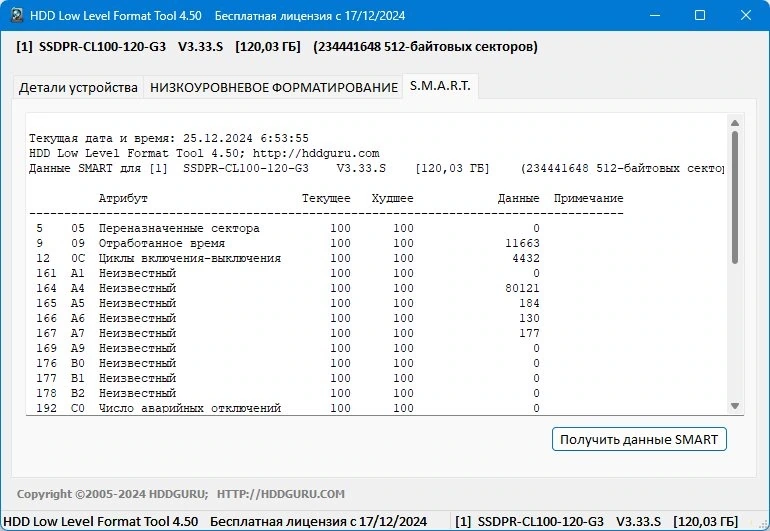Click the value 11663 in Данные column
This screenshot has width=770, height=531.
coord(522,243)
